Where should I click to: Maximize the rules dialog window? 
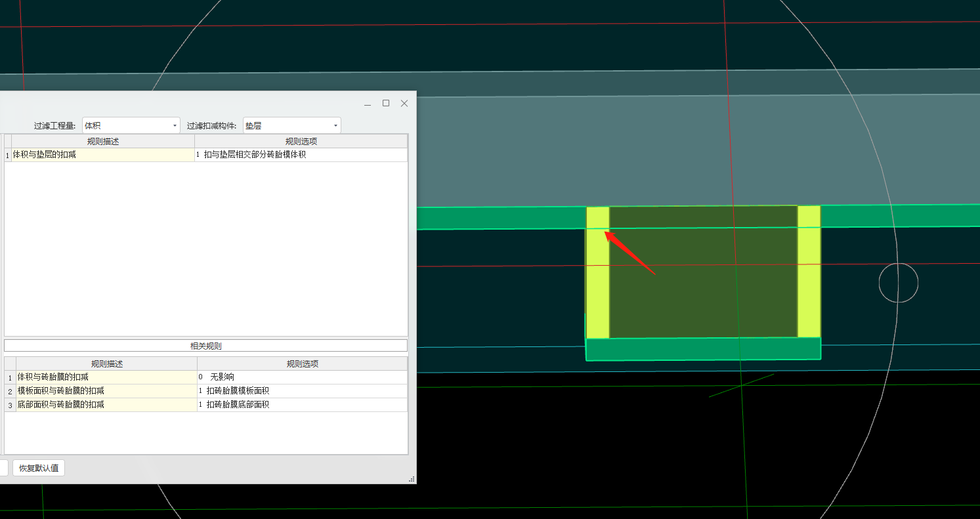click(386, 103)
